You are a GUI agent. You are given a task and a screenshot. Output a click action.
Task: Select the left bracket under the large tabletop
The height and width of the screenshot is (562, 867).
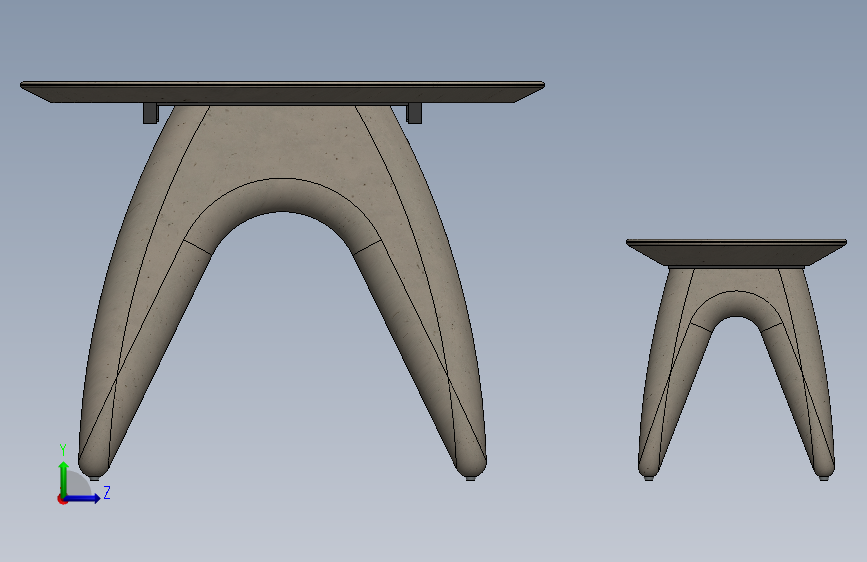150,113
